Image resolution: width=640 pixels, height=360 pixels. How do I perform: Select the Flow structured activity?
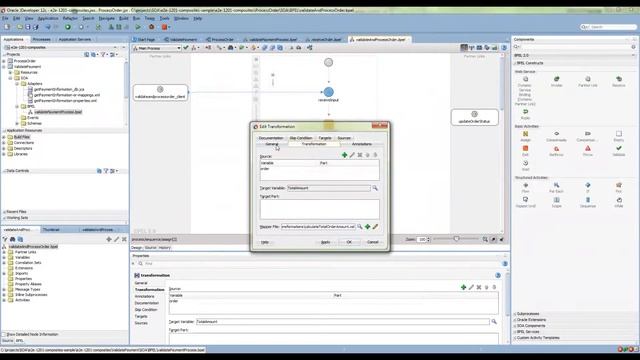[525, 188]
